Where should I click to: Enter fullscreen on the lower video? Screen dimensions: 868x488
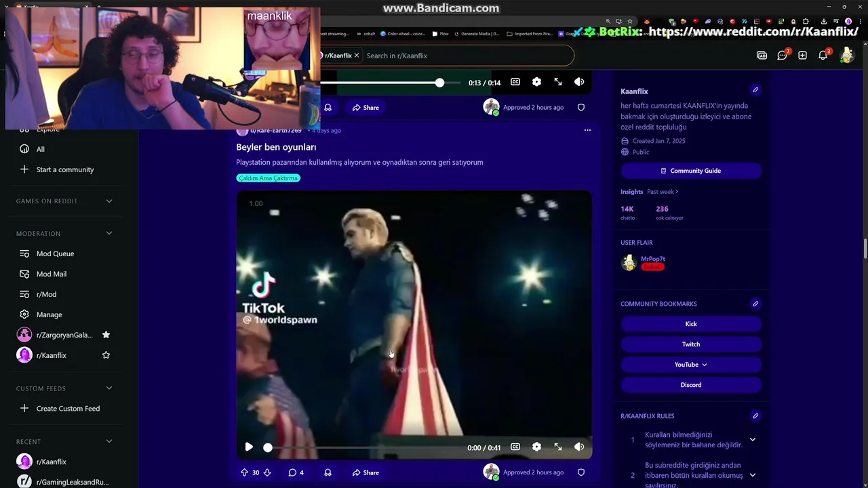[x=558, y=447]
